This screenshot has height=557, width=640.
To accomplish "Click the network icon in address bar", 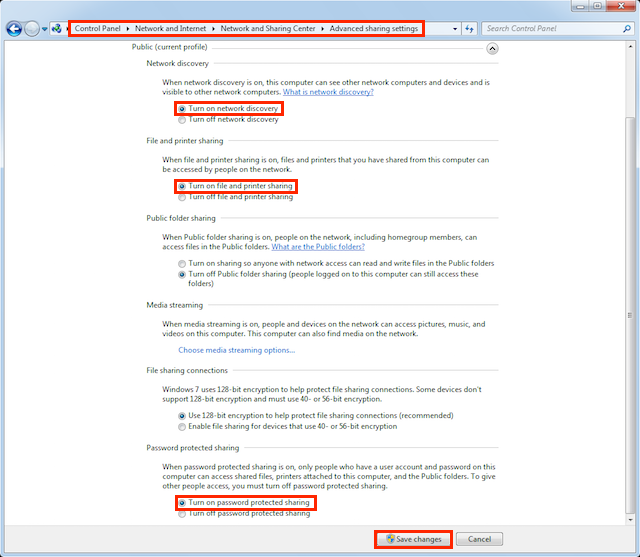I will point(57,29).
